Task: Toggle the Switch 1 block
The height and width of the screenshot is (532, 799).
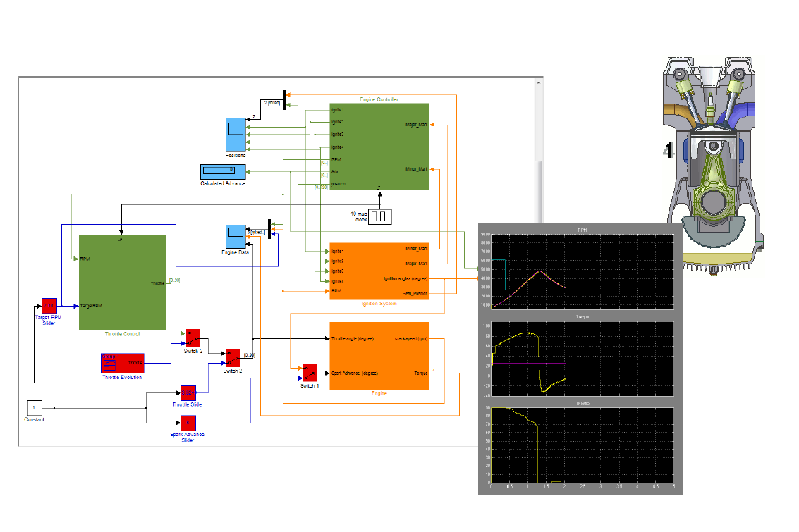Action: 309,371
